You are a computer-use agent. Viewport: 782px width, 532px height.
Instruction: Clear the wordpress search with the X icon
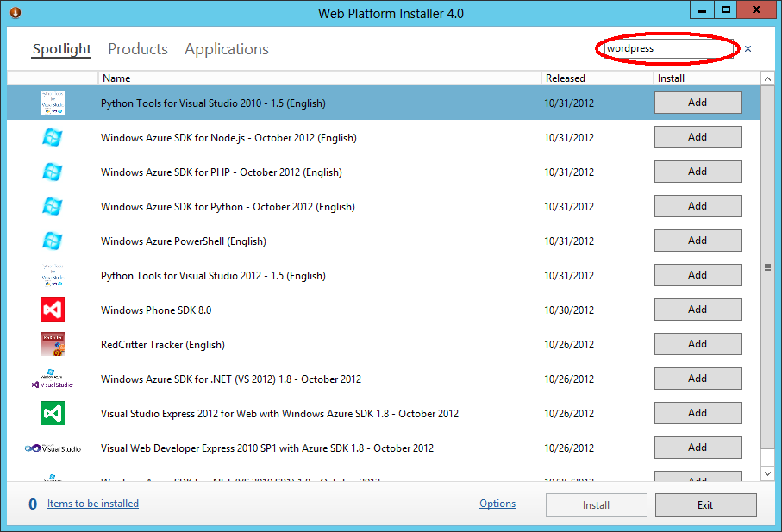[x=748, y=48]
